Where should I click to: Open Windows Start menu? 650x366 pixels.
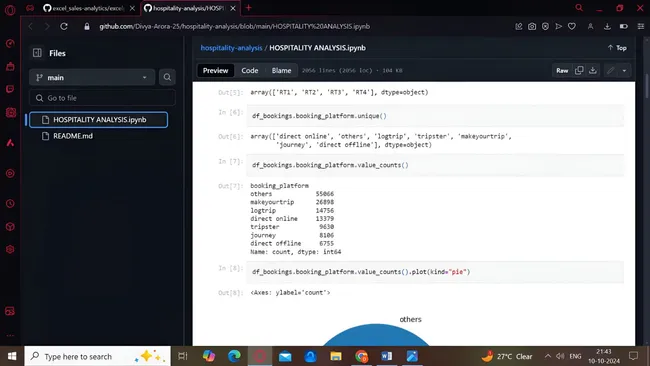[x=12, y=356]
